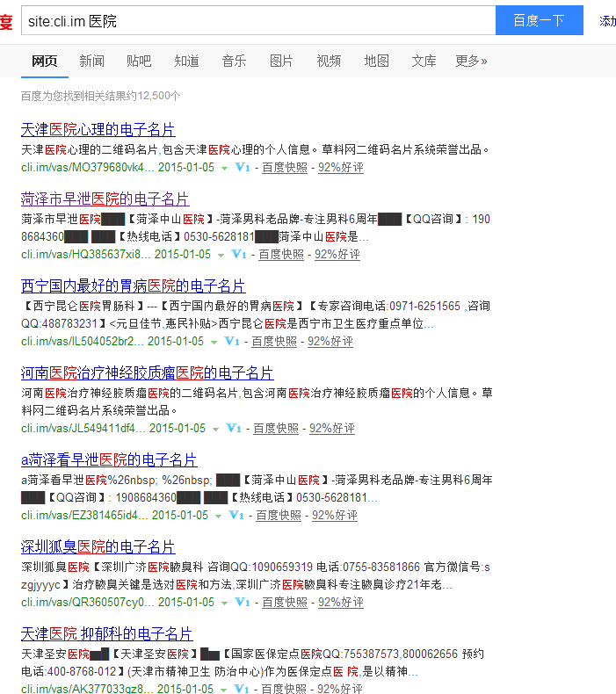The width and height of the screenshot is (616, 694).
Task: Click 92%好评 for 深圳狐臭医院 result
Action: [341, 602]
